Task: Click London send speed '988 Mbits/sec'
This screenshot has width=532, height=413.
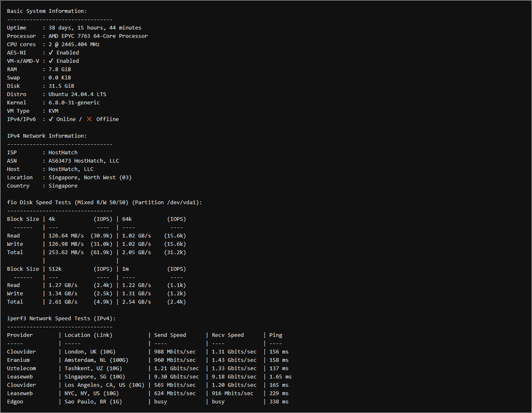Action: (x=174, y=352)
